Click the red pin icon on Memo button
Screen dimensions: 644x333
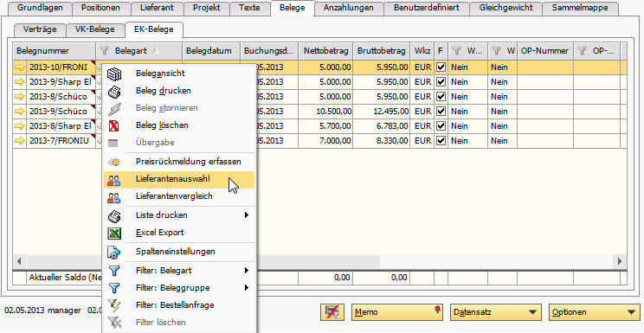click(x=437, y=309)
